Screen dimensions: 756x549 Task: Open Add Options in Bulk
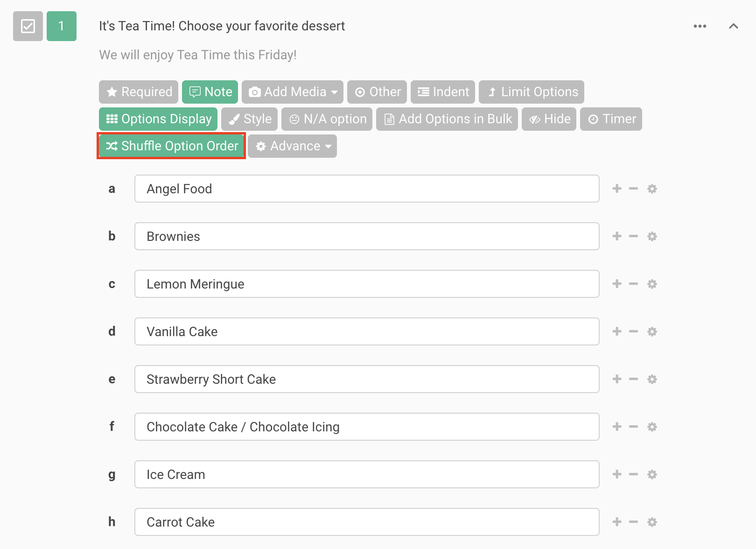447,119
